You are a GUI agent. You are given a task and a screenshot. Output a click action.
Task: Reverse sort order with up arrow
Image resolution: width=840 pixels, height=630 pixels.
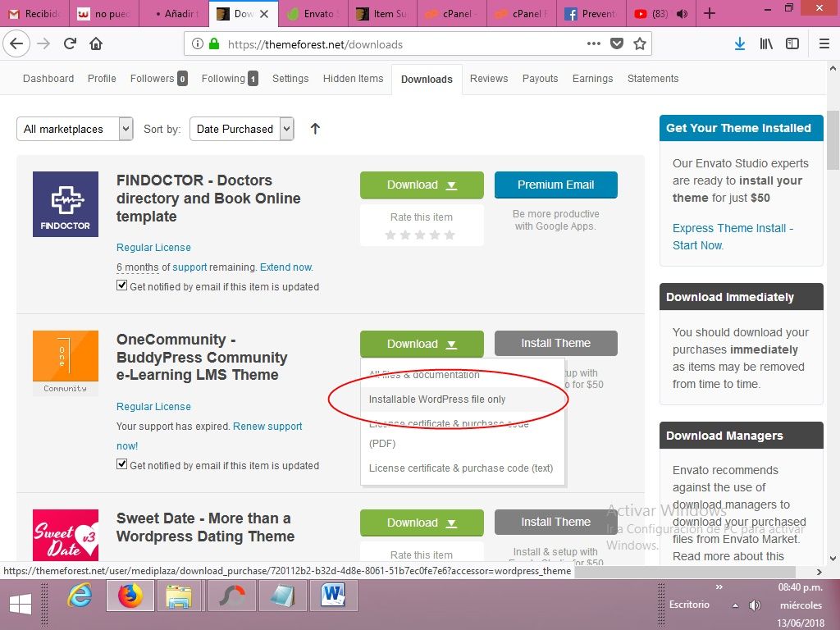click(x=315, y=129)
